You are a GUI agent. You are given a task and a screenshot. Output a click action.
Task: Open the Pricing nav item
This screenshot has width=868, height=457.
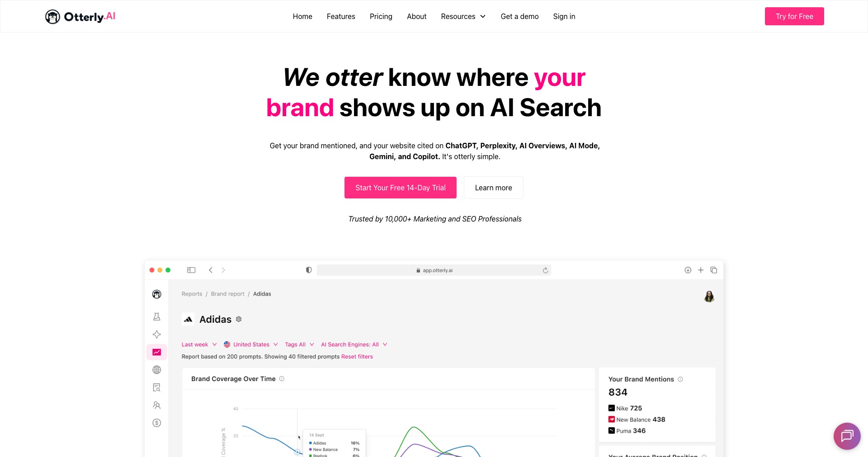coord(381,16)
